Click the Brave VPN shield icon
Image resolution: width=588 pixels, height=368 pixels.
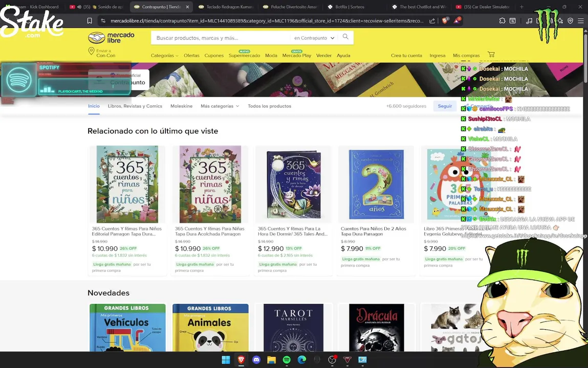pos(570,21)
